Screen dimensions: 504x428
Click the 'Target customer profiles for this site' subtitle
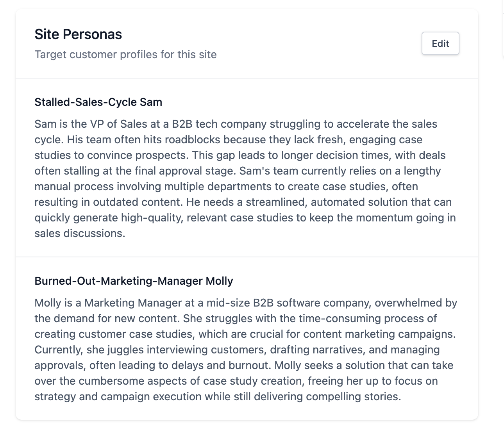coord(125,54)
